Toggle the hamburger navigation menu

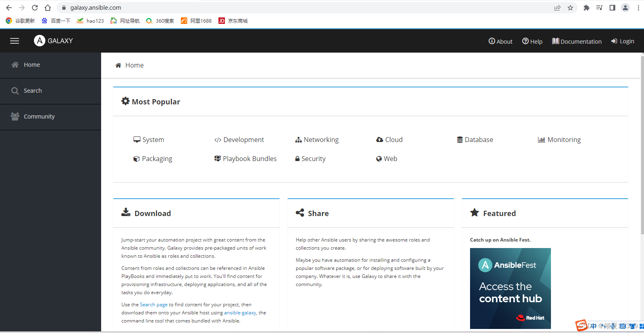coord(15,41)
